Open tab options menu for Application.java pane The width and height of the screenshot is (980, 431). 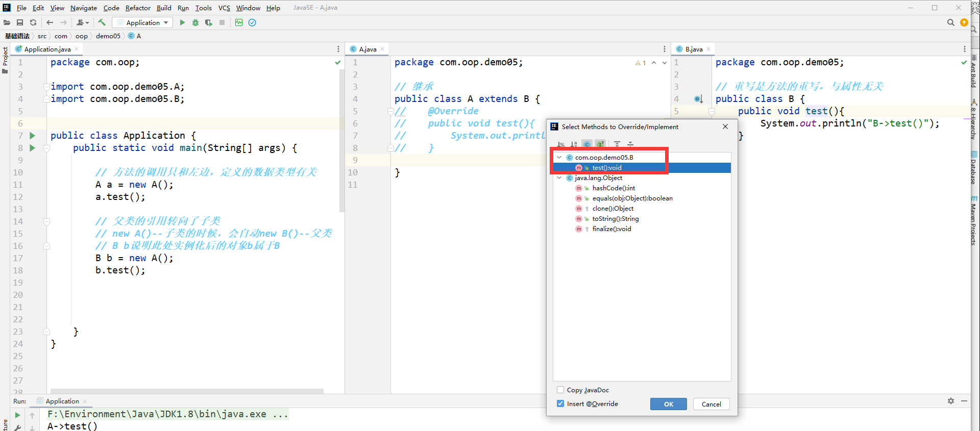coord(338,49)
